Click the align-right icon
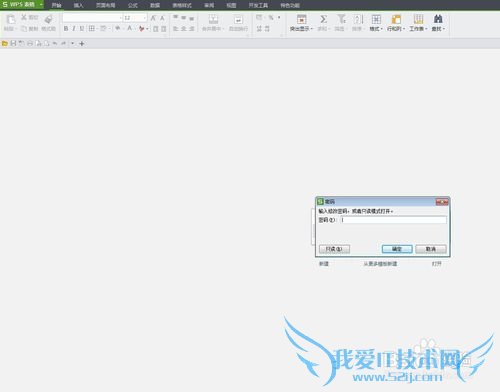 click(x=192, y=29)
